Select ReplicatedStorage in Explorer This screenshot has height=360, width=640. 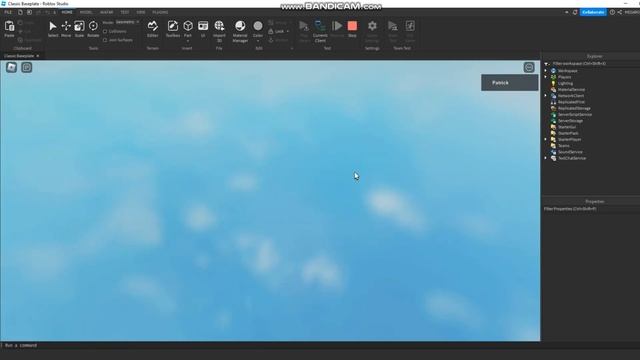coord(574,108)
